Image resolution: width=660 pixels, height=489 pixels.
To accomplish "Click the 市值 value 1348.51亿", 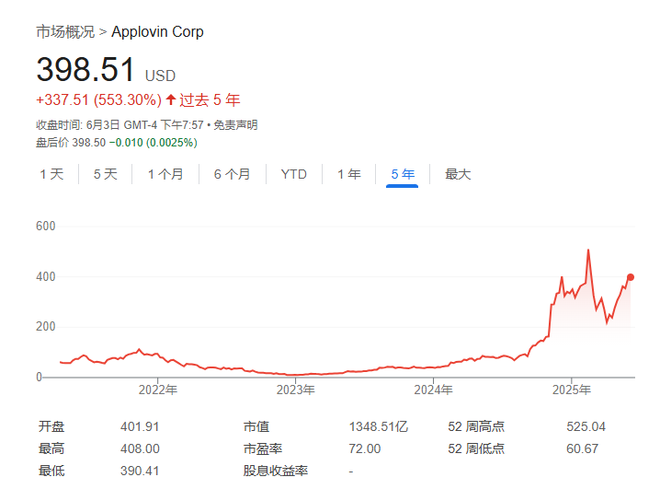I will (378, 427).
